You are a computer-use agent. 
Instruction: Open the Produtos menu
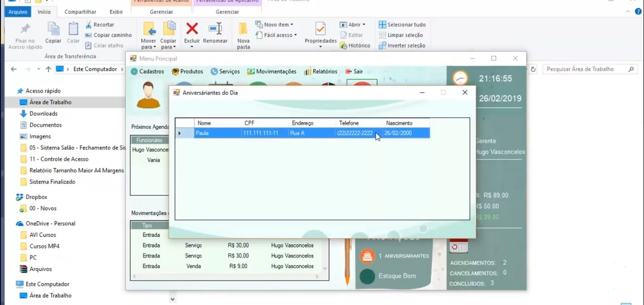[x=187, y=72]
